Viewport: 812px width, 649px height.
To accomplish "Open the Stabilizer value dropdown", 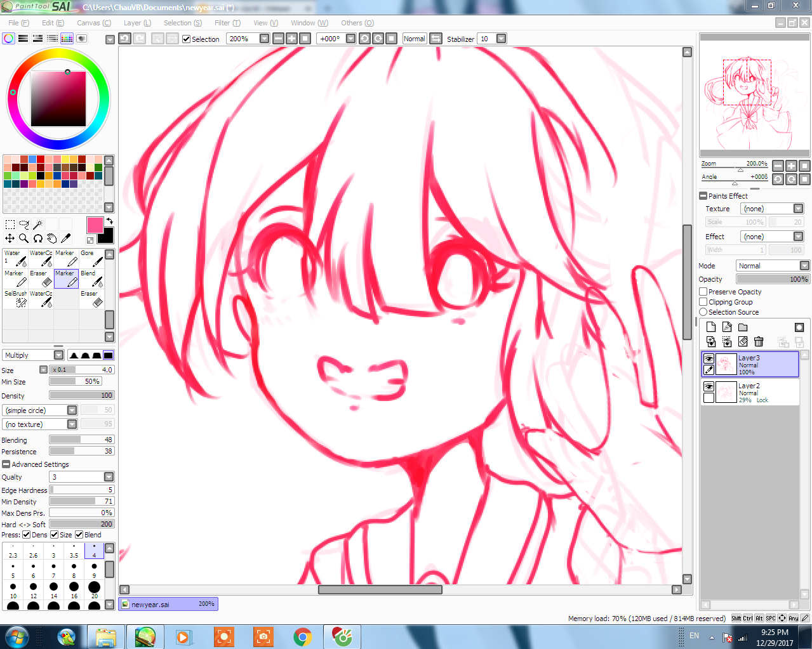I will pyautogui.click(x=501, y=39).
